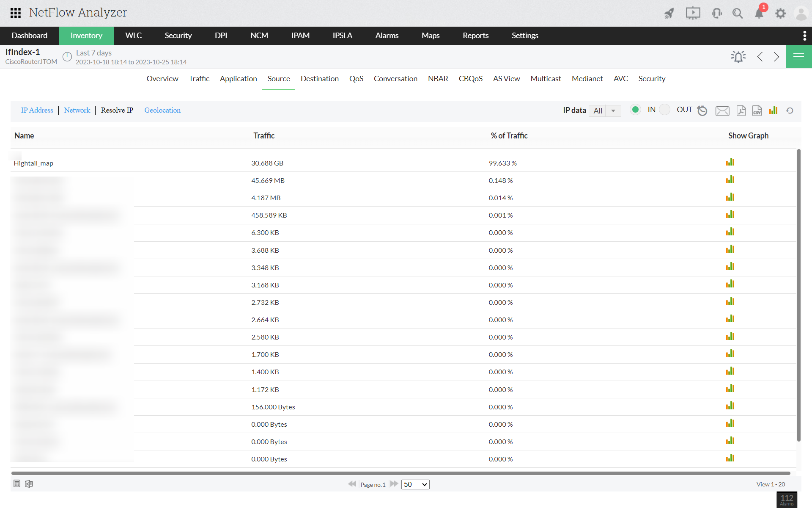Open the rocket quick-start icon
This screenshot has width=812, height=508.
[x=669, y=14]
